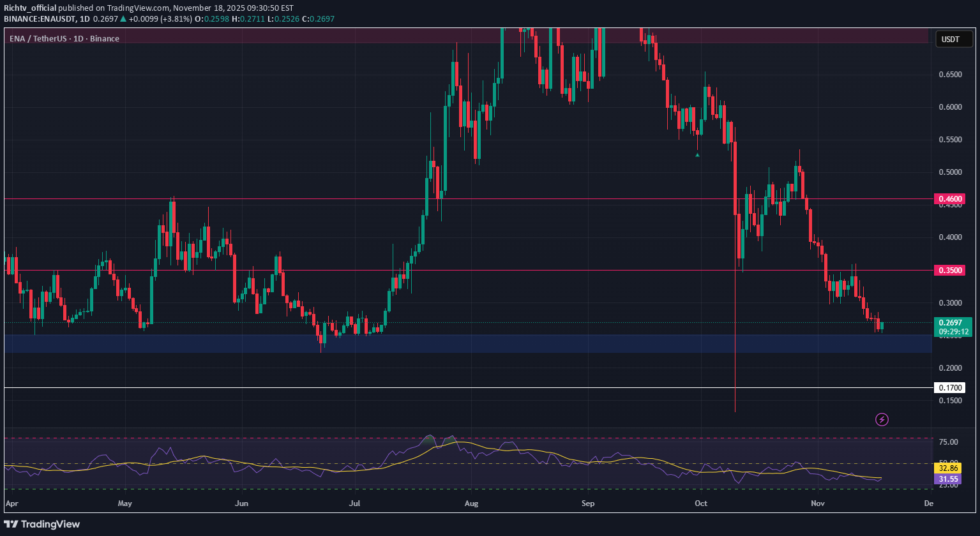Click the TradingView logo in bottom corner
This screenshot has width=980, height=536.
(43, 524)
